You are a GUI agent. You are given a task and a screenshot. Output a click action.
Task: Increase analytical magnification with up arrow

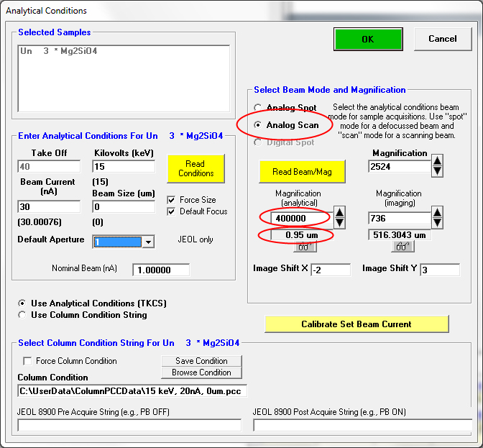(339, 212)
